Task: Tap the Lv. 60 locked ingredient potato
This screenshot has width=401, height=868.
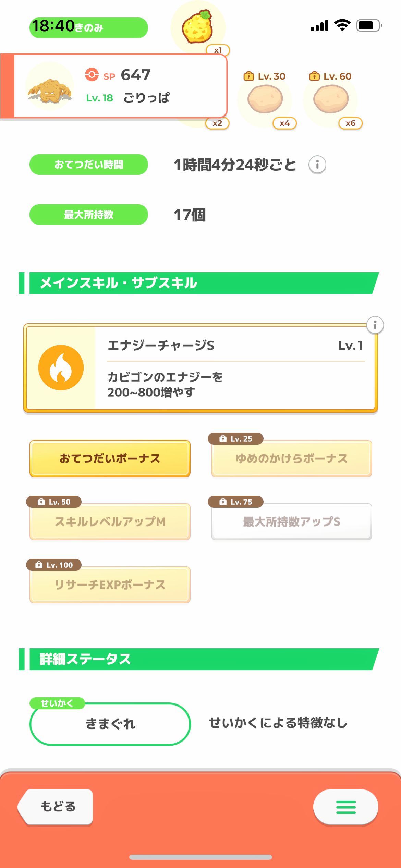Action: point(331,99)
